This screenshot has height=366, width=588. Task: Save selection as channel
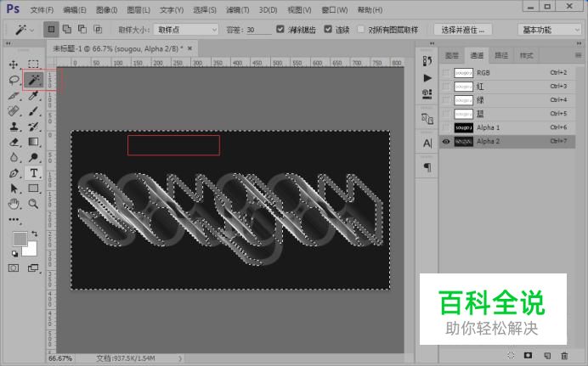pos(528,355)
